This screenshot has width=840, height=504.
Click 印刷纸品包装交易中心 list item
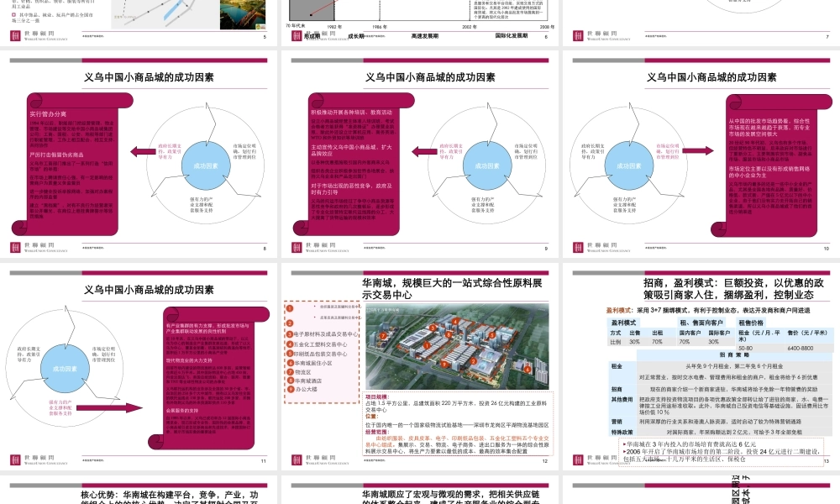(x=320, y=354)
